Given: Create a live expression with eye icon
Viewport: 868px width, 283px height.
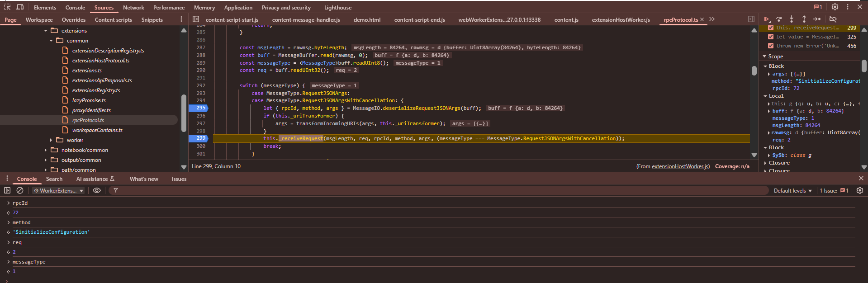Looking at the screenshot, I should (97, 190).
